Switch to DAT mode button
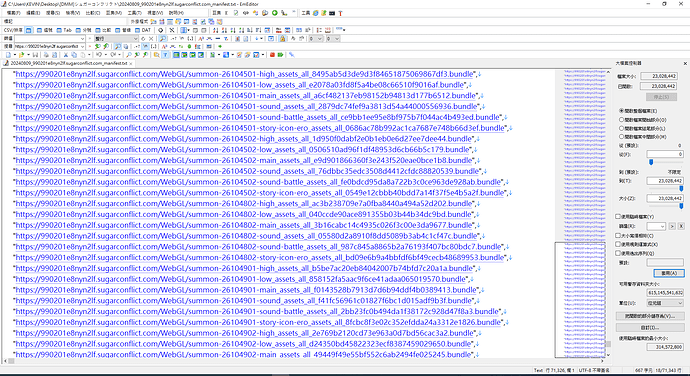 [143, 30]
